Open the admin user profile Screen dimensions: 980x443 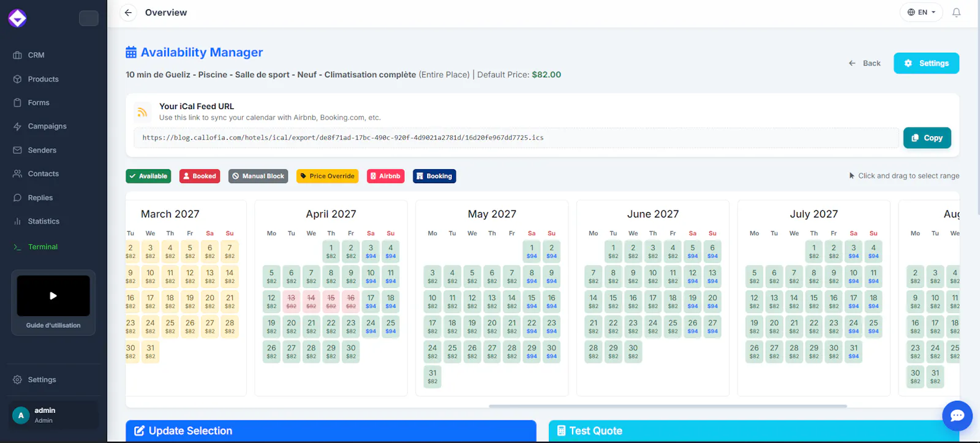tap(53, 415)
